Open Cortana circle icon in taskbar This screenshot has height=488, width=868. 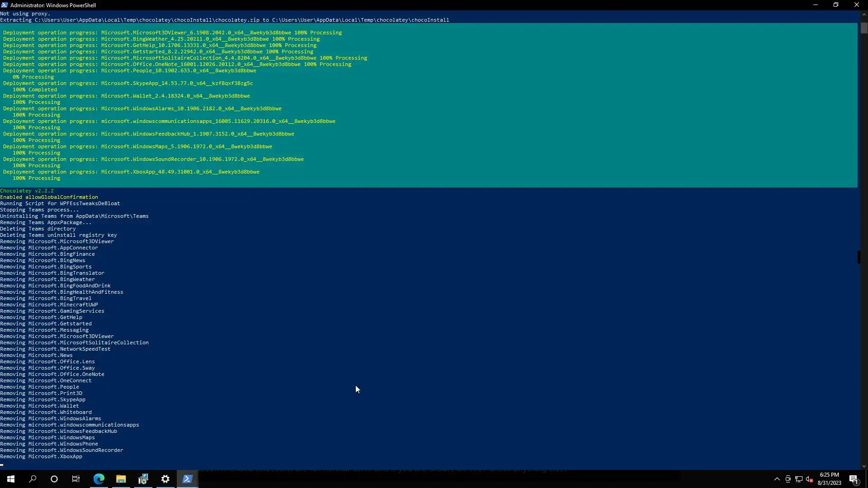[54, 479]
